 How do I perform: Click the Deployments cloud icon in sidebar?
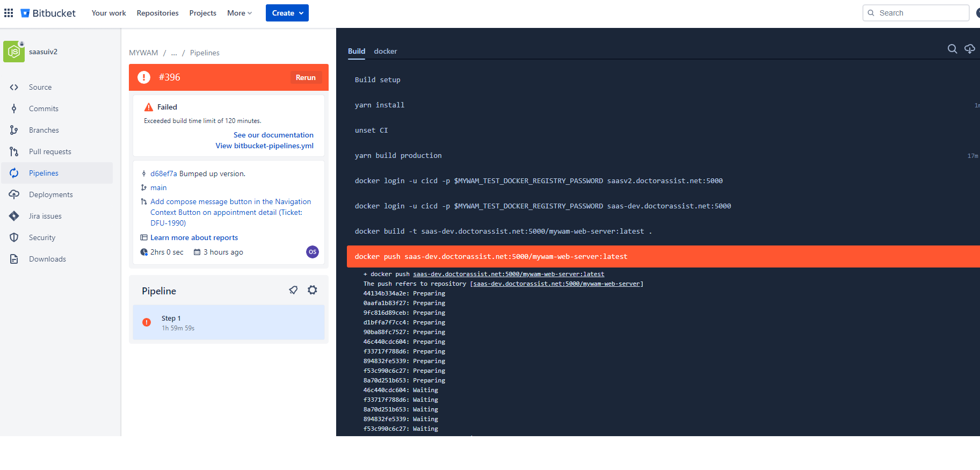click(x=14, y=194)
